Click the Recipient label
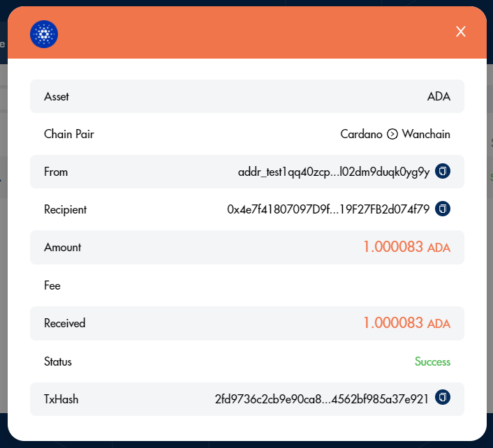Image resolution: width=493 pixels, height=448 pixels. click(x=66, y=209)
